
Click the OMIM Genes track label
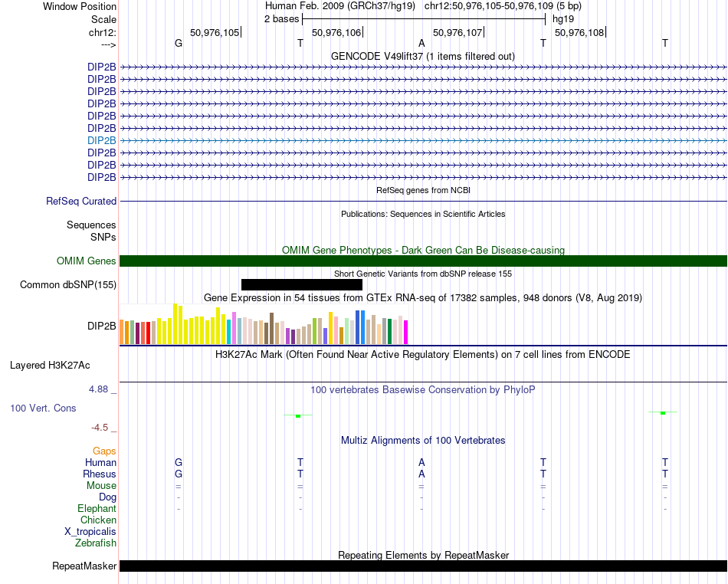(x=87, y=261)
